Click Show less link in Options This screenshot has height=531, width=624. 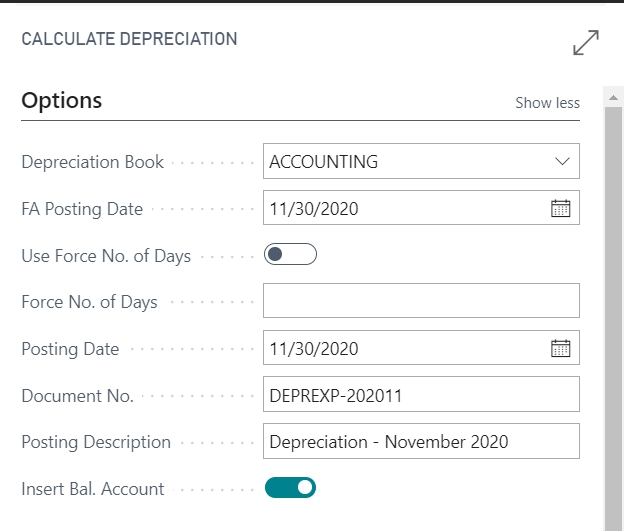(547, 103)
